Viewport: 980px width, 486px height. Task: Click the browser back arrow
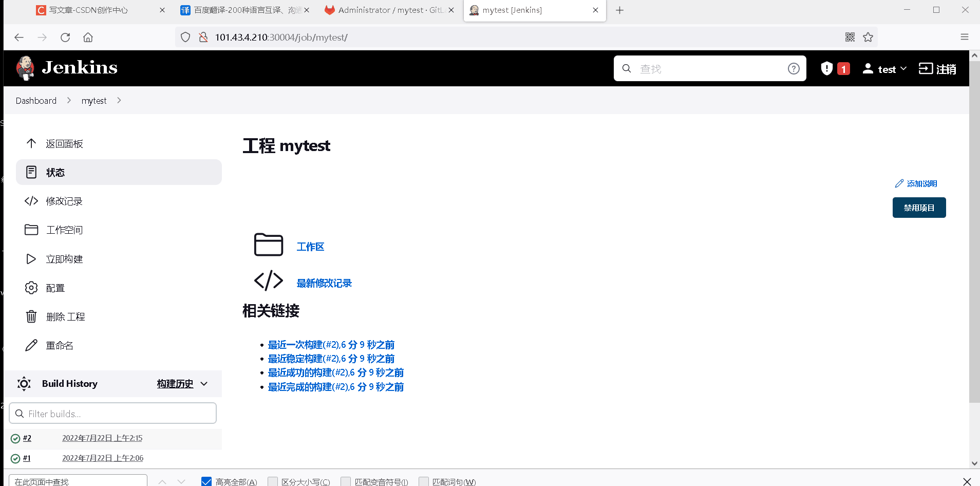point(19,37)
